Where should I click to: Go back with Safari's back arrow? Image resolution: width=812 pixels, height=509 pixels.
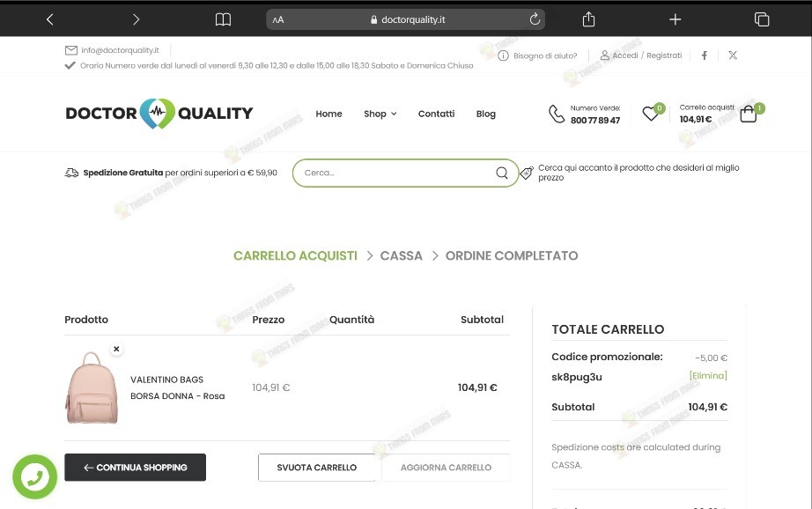point(49,19)
